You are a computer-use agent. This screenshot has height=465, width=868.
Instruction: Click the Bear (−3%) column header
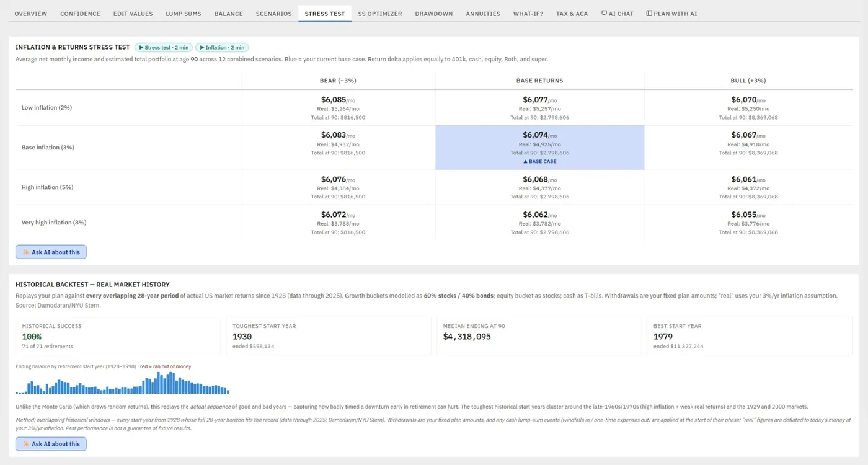[338, 81]
